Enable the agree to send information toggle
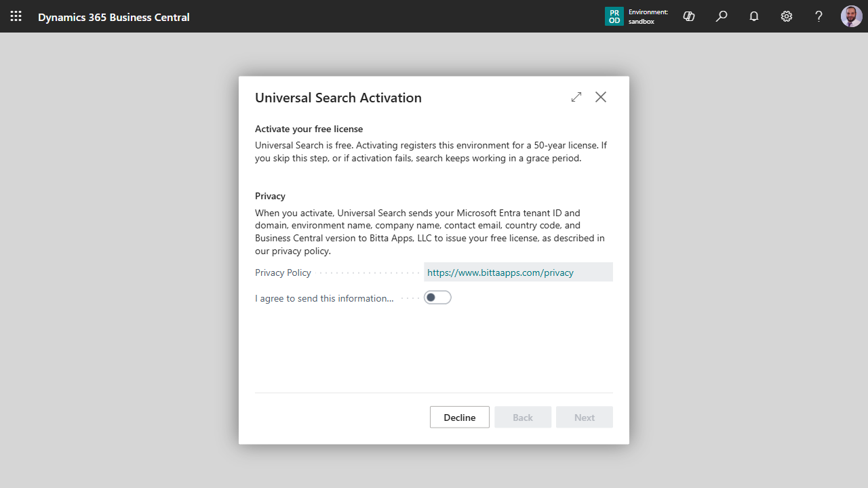This screenshot has height=488, width=868. (437, 298)
